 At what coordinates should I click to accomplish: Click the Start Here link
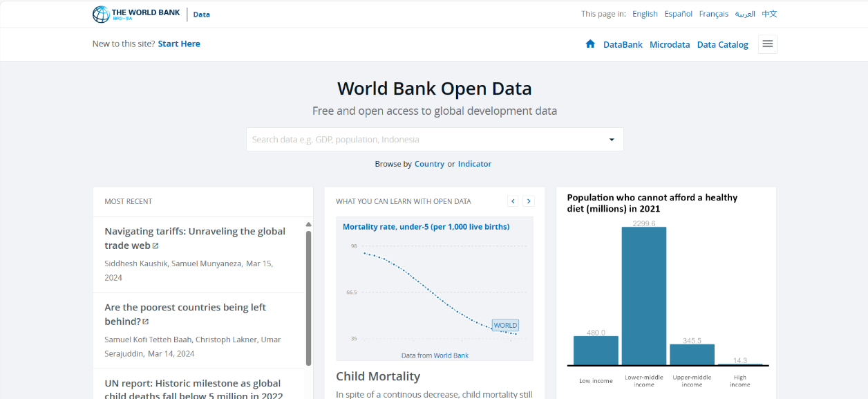pos(179,44)
